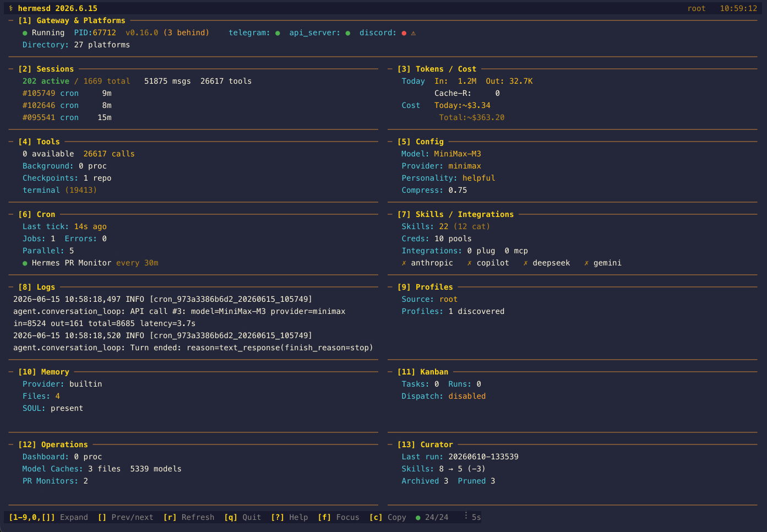Screen dimensions: 767x532
Task: Click the Creds: 10 pools line
Action: pos(437,238)
